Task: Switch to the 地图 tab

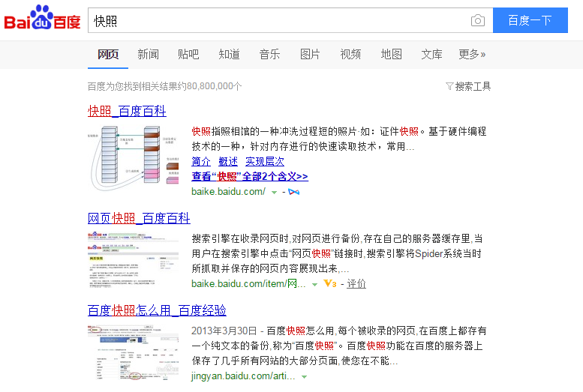Action: [x=391, y=54]
